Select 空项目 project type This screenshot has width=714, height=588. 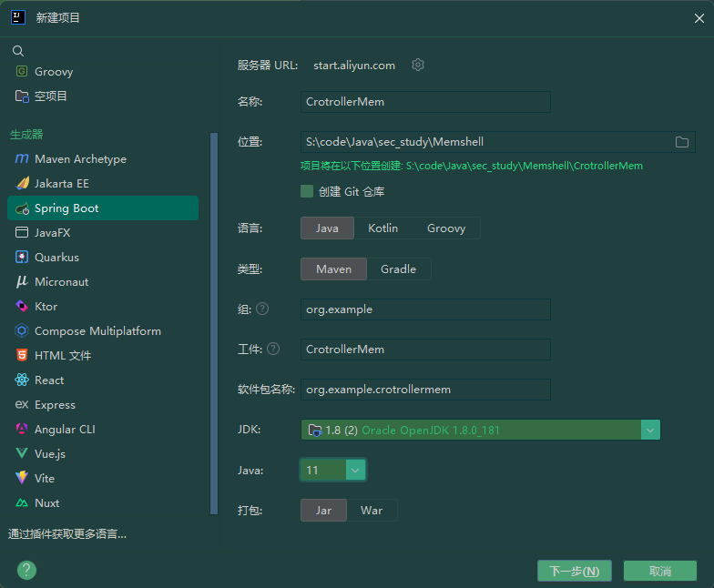pyautogui.click(x=103, y=96)
